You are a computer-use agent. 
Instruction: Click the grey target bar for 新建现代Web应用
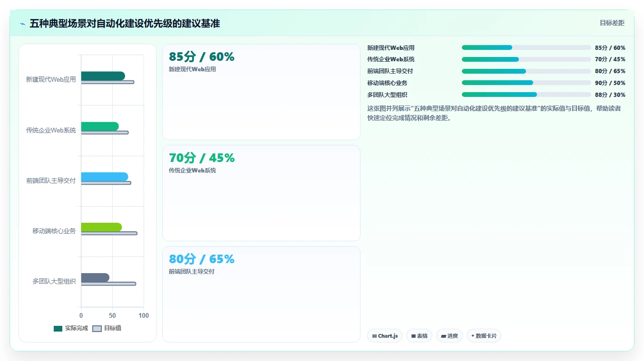tap(107, 82)
